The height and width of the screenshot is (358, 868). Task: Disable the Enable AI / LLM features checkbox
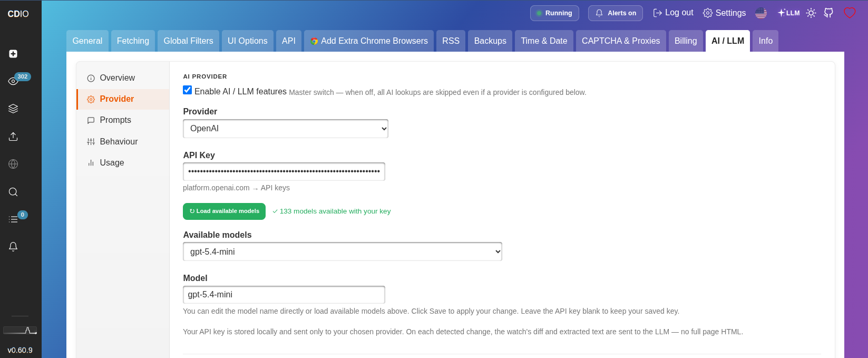click(x=187, y=90)
